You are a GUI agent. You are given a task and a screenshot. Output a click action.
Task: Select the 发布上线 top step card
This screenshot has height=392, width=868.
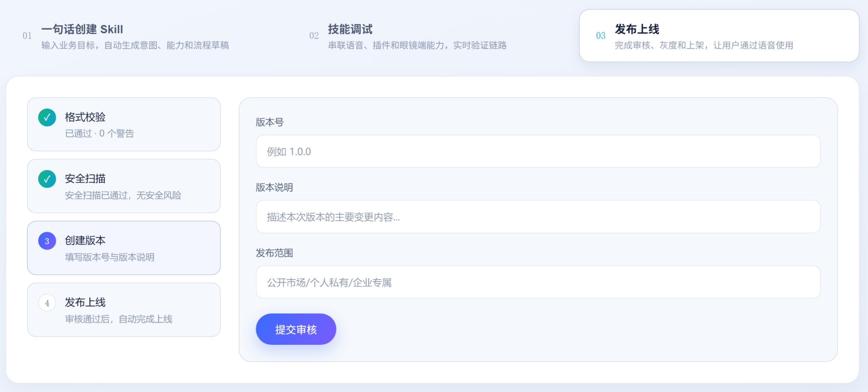pos(719,36)
